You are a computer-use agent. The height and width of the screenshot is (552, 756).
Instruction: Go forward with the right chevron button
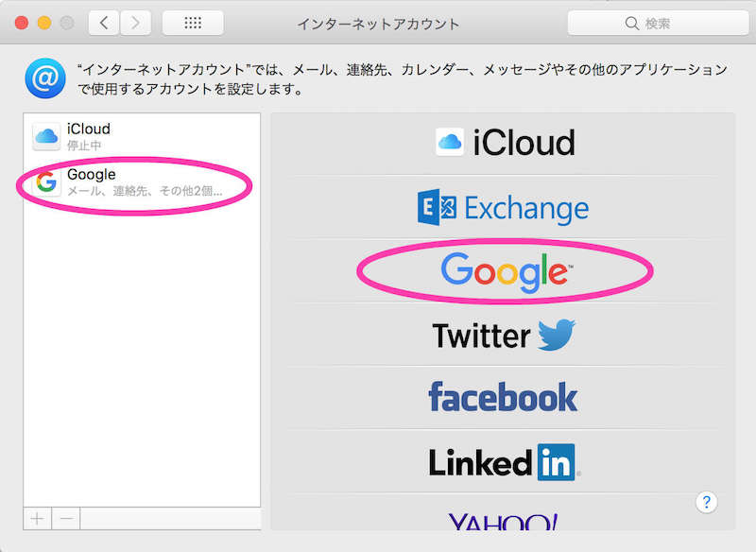tap(135, 23)
